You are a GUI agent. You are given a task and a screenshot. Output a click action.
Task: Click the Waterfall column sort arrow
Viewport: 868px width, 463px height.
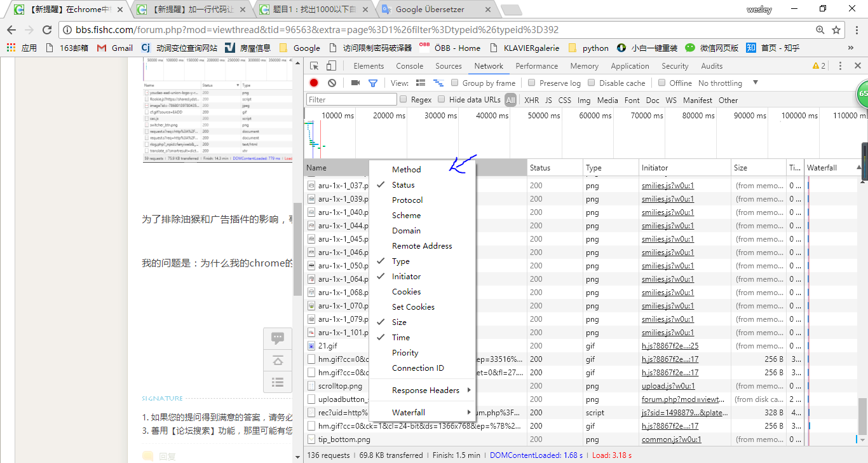pyautogui.click(x=859, y=167)
